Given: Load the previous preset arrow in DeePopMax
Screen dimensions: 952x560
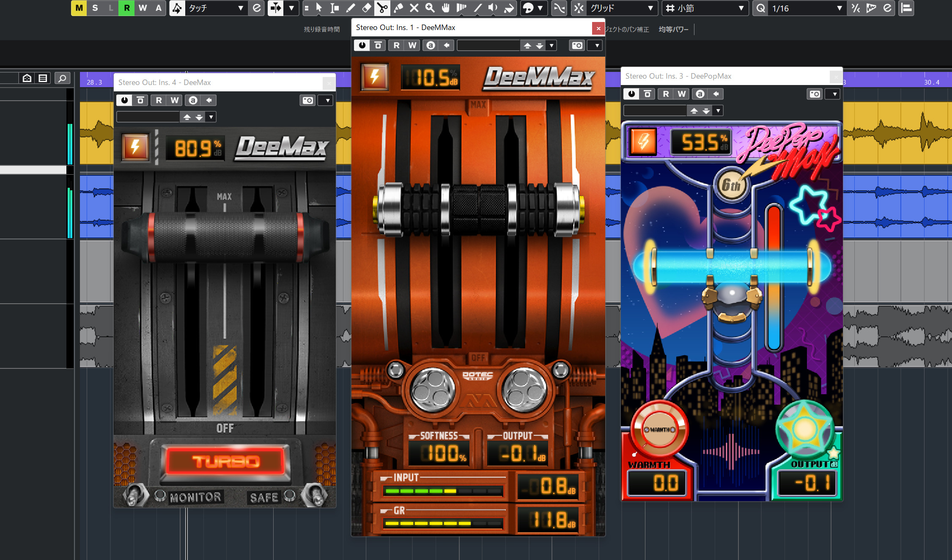Looking at the screenshot, I should 694,111.
